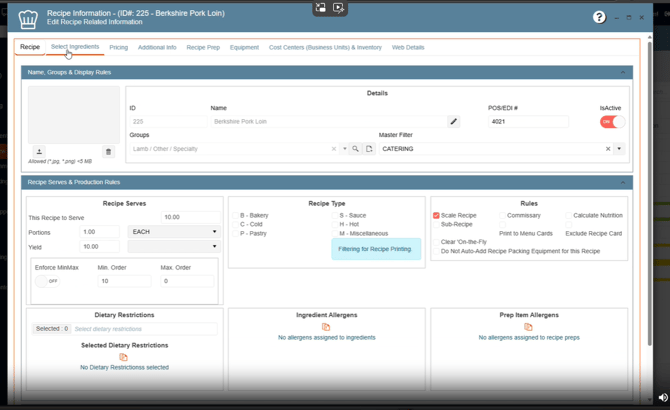Switch to the Select Ingredients tab
670x410 pixels.
[x=75, y=47]
